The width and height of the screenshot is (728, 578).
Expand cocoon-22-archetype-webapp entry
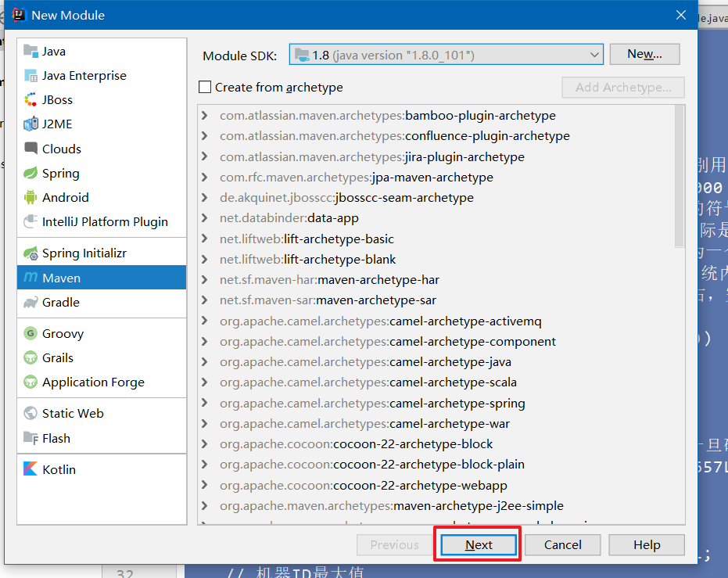pyautogui.click(x=205, y=485)
